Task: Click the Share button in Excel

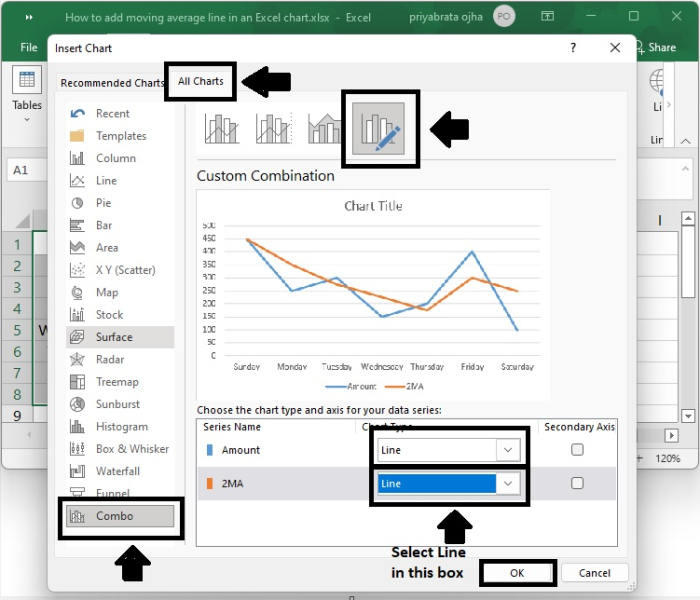Action: coord(656,47)
